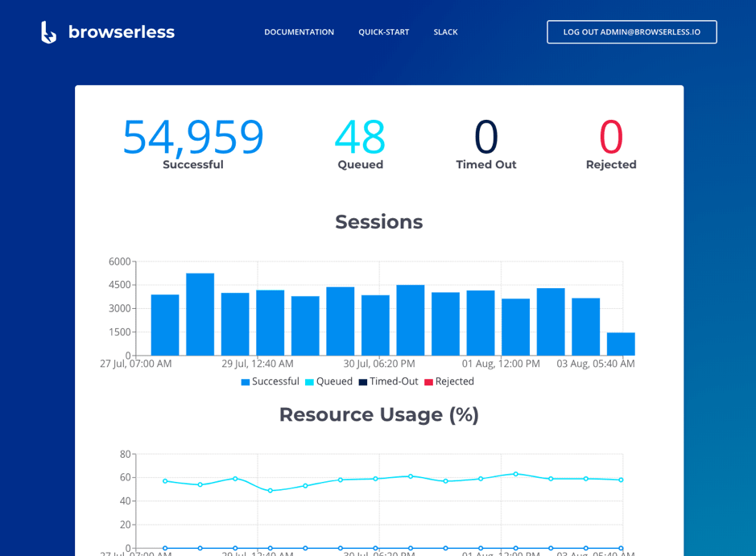
Task: Click the first point on the blue zero line
Action: 165,548
